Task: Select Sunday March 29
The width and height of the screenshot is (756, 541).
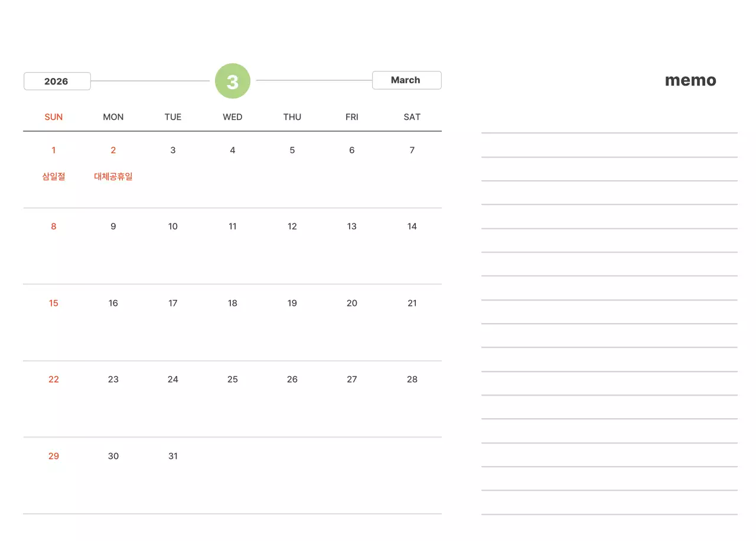Action: 54,456
